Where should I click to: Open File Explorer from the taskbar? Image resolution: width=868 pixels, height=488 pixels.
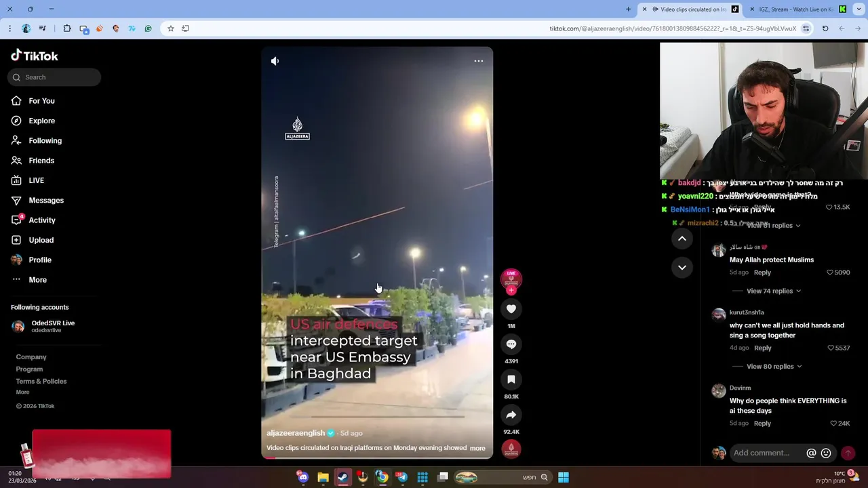coord(323,477)
